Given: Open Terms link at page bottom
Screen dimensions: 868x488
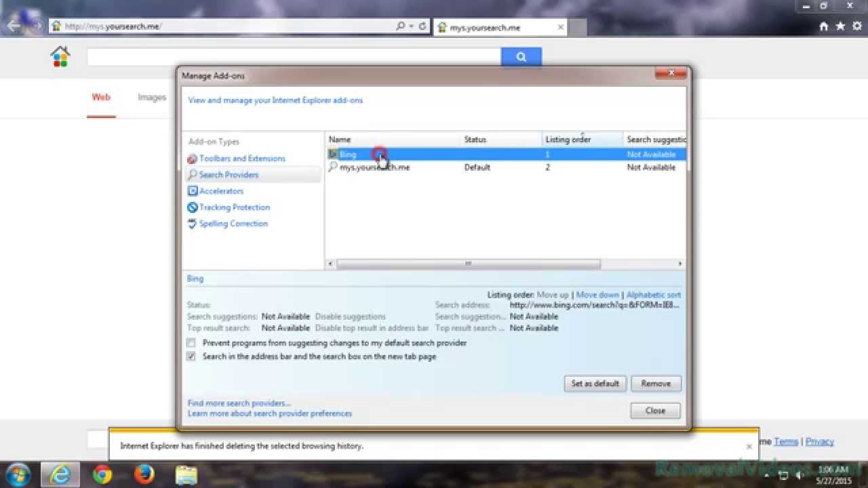Looking at the screenshot, I should (x=786, y=442).
